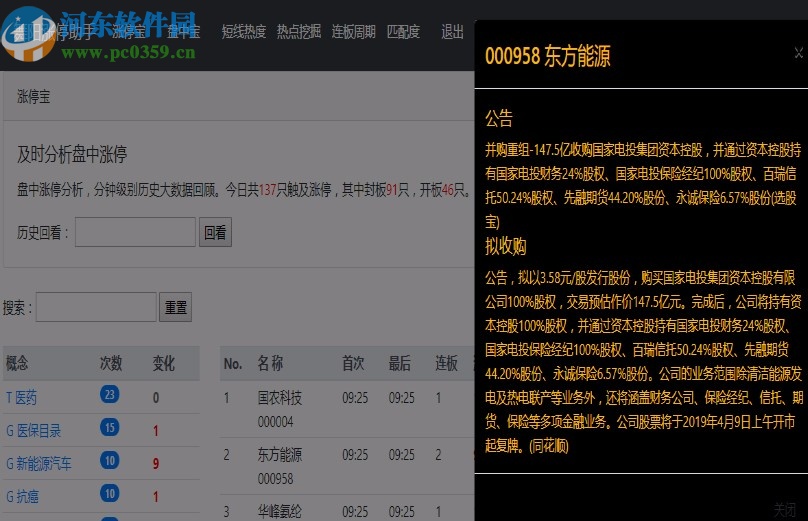This screenshot has width=808, height=521.
Task: Click the 15 count badge for 医保目录
Action: 110,428
